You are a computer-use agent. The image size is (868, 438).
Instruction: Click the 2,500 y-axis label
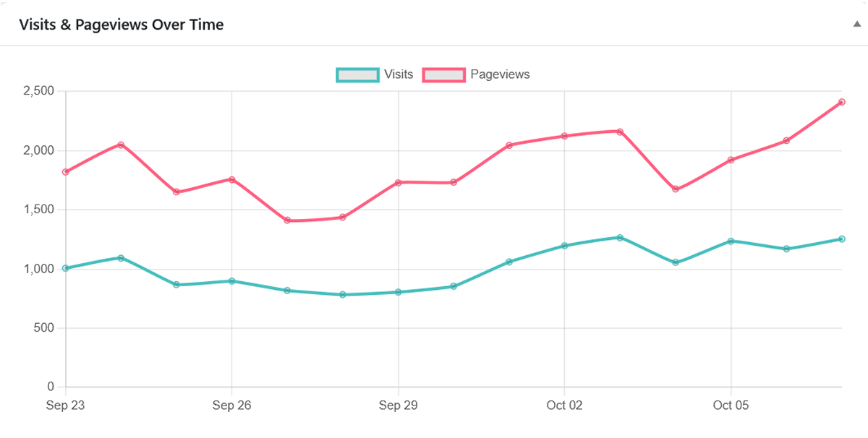click(40, 91)
